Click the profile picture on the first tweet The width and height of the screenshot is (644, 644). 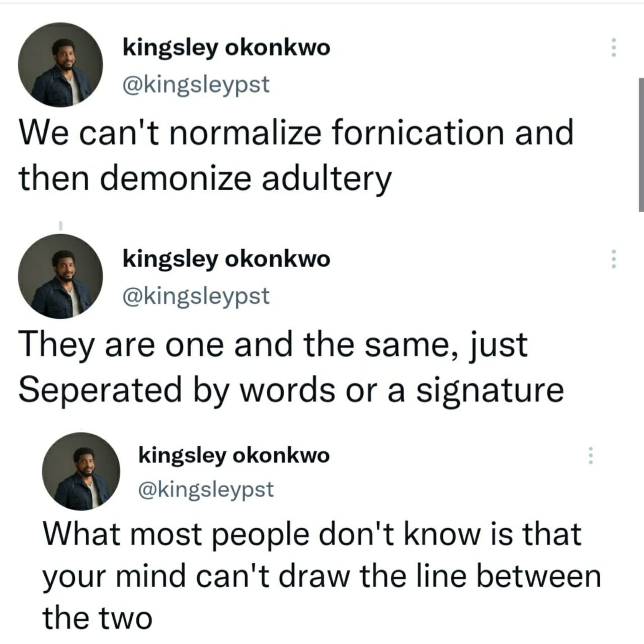(x=60, y=65)
